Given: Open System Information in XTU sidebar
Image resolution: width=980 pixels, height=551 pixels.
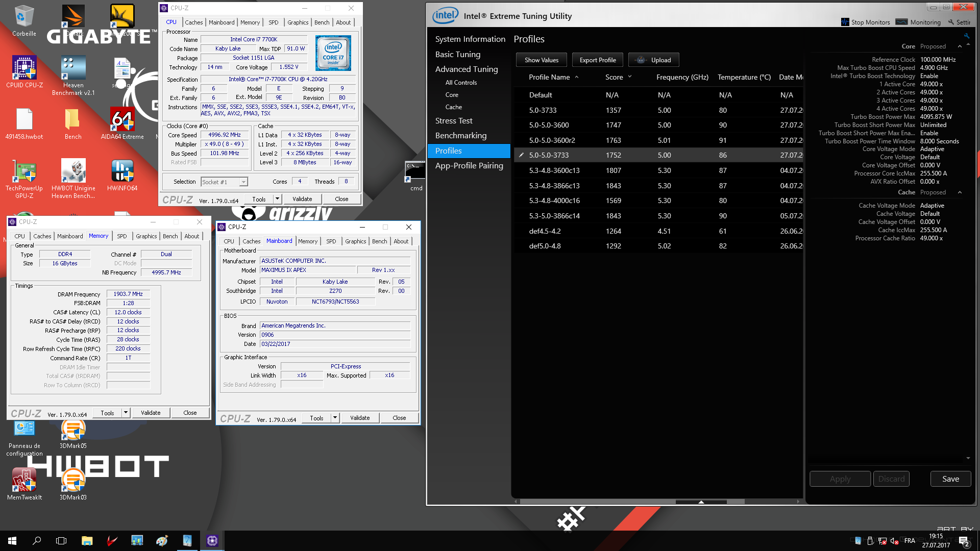Looking at the screenshot, I should tap(470, 39).
